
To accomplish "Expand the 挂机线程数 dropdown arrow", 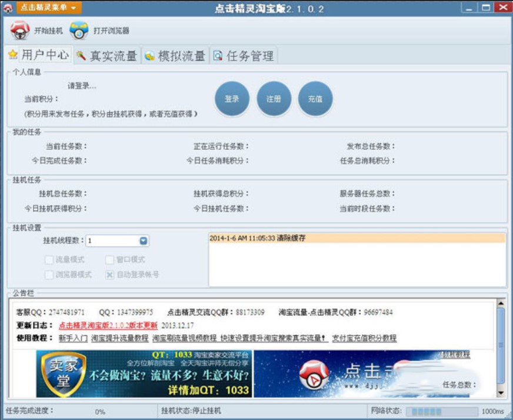I will click(144, 241).
